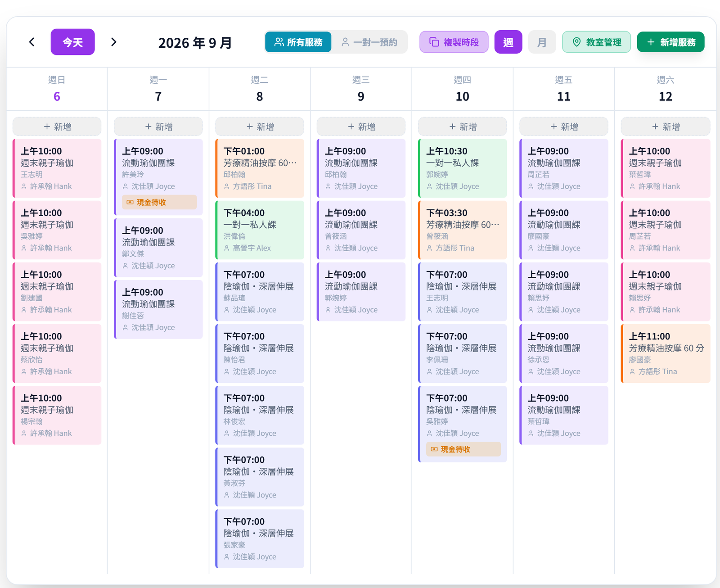Add a session under 週四 10 via 新增
This screenshot has height=588, width=720.
click(463, 127)
